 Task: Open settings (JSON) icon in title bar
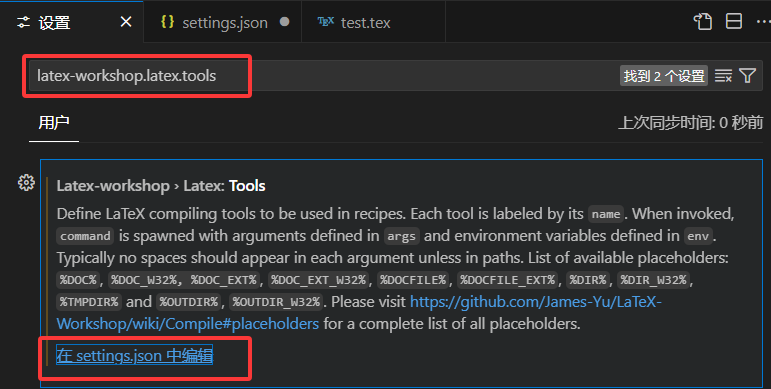tap(703, 22)
